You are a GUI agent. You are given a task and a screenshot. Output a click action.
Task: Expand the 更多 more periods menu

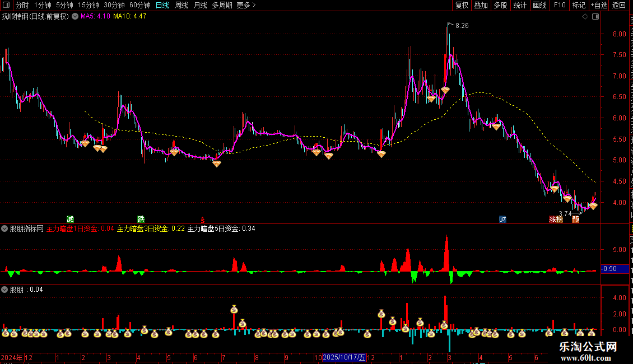click(246, 5)
